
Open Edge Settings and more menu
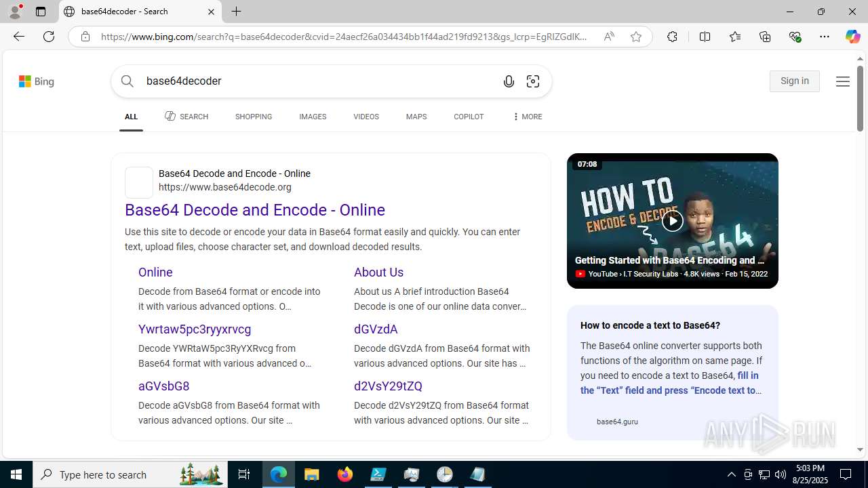tap(825, 37)
